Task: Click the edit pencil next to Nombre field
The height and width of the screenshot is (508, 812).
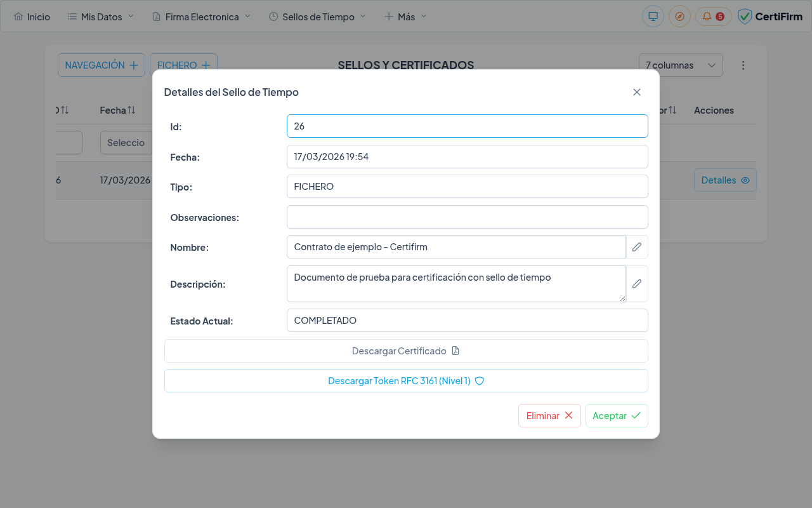Action: click(636, 246)
